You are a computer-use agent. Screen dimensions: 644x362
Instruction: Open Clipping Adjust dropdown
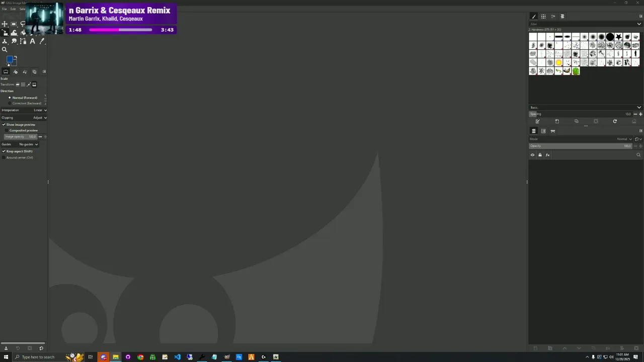click(24, 118)
